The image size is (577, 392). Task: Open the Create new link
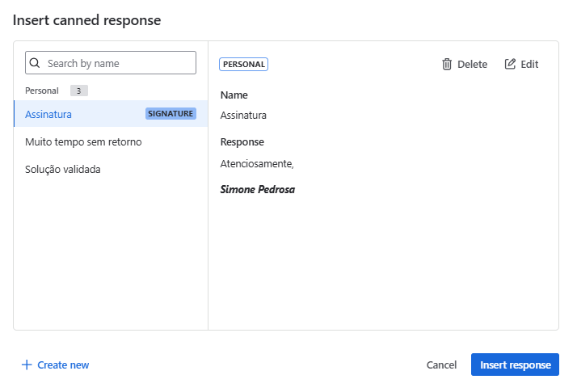click(x=63, y=365)
